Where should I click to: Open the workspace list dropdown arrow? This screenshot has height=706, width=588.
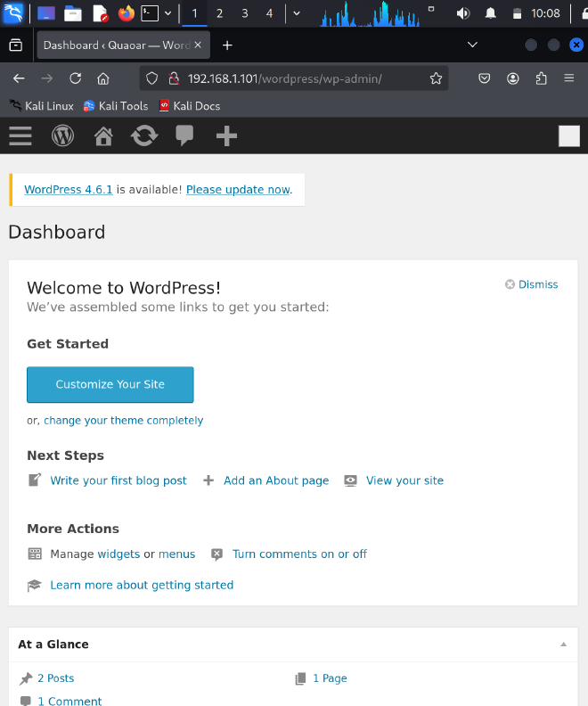297,13
